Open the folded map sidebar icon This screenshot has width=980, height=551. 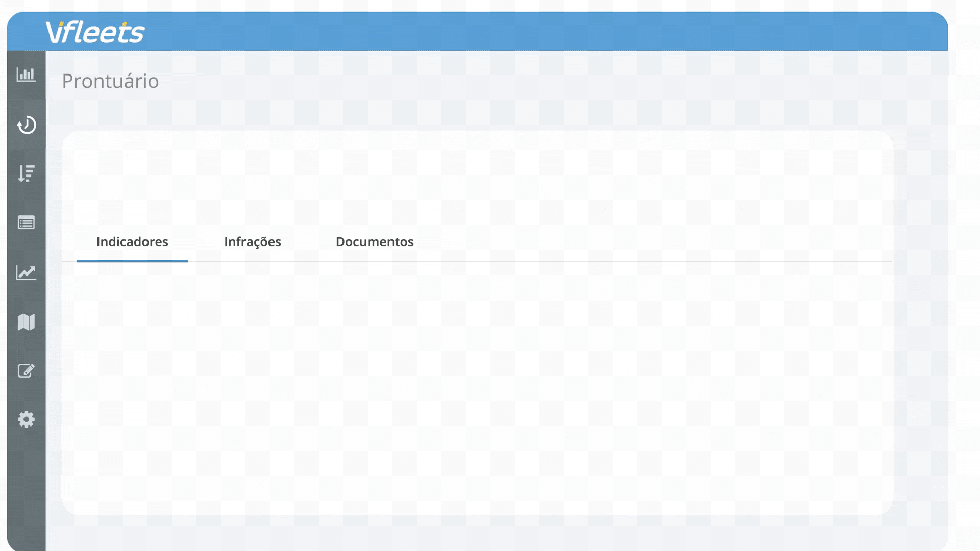click(x=26, y=322)
